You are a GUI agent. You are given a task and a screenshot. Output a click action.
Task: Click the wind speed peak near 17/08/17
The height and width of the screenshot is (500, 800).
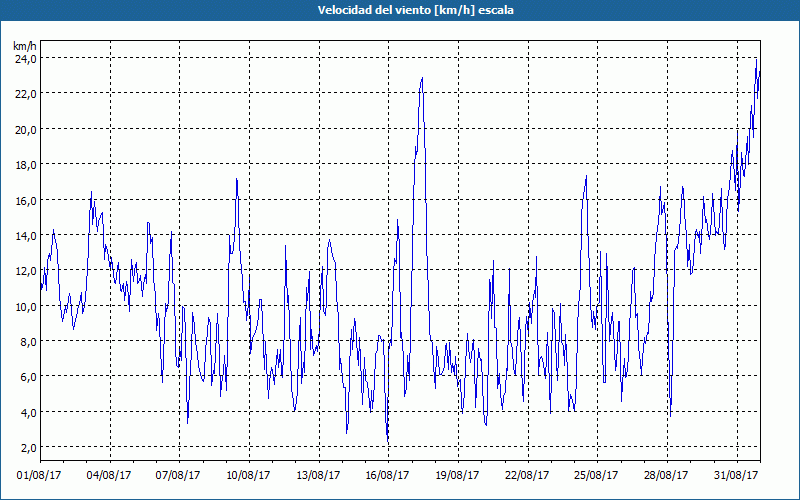(x=422, y=78)
